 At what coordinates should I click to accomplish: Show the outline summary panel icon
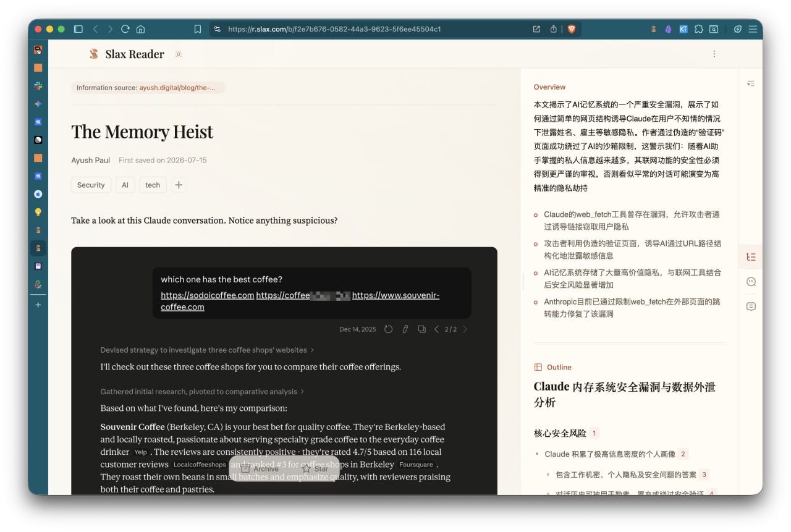[751, 257]
